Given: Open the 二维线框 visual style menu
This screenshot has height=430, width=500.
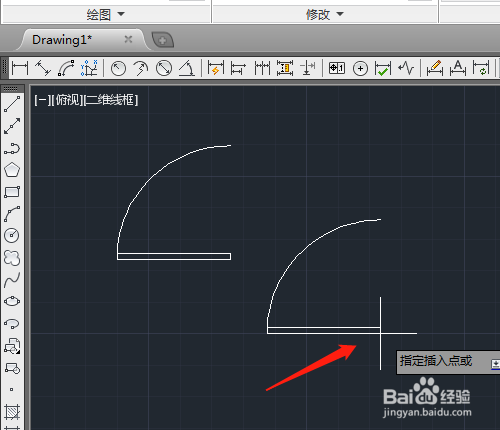Looking at the screenshot, I should 111,100.
